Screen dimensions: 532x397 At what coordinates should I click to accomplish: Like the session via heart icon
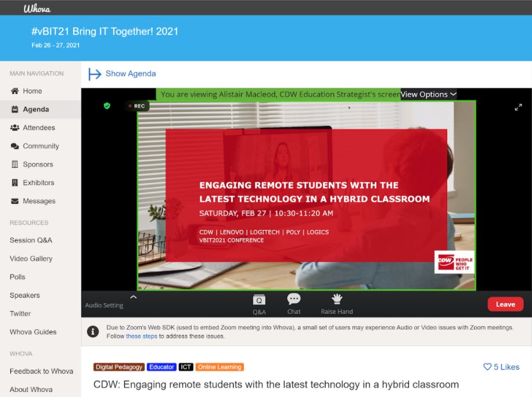[487, 367]
